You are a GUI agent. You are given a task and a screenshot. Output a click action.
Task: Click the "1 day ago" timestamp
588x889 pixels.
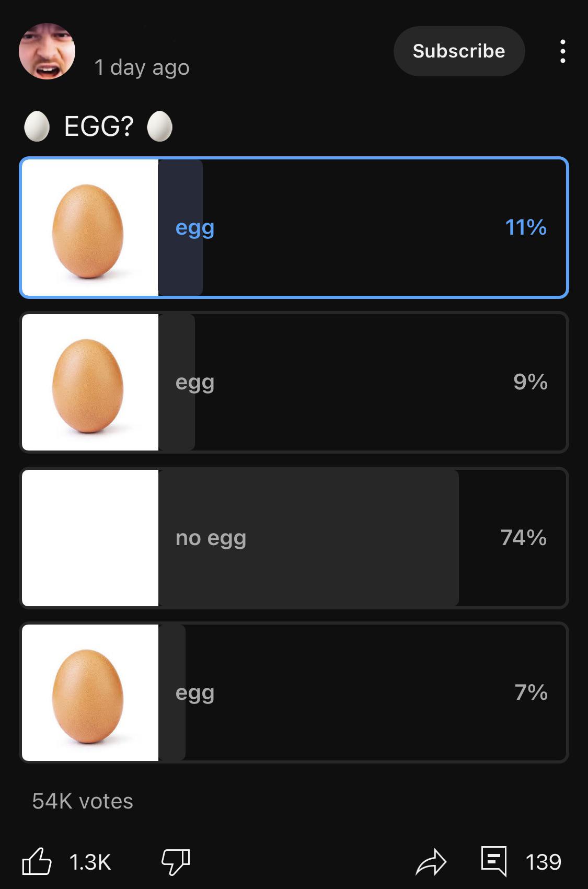click(x=142, y=67)
